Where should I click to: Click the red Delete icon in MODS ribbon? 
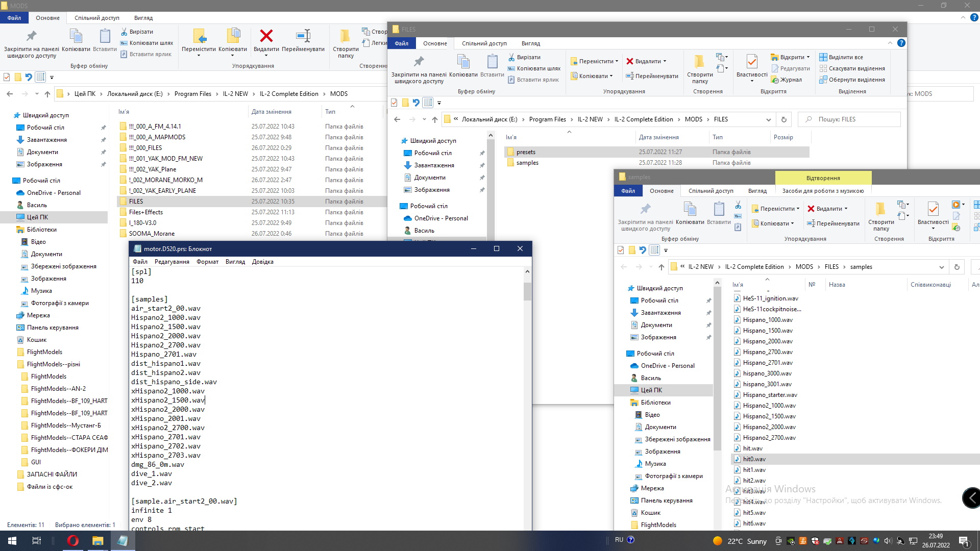click(x=266, y=37)
